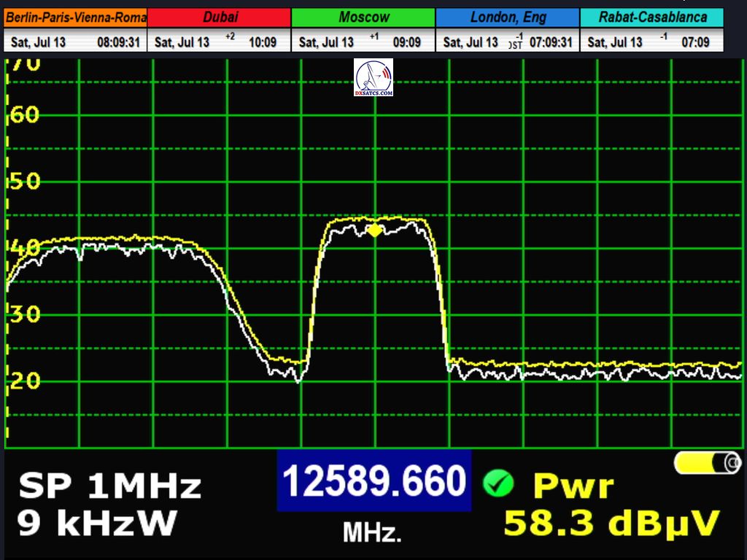Click the 58.3 dBµV power reading

(611, 523)
